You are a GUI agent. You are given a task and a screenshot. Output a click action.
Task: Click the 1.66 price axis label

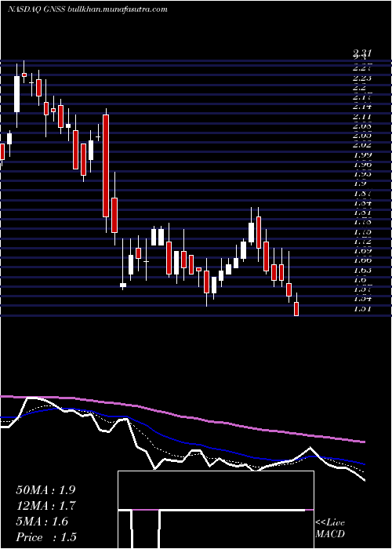tap(362, 260)
